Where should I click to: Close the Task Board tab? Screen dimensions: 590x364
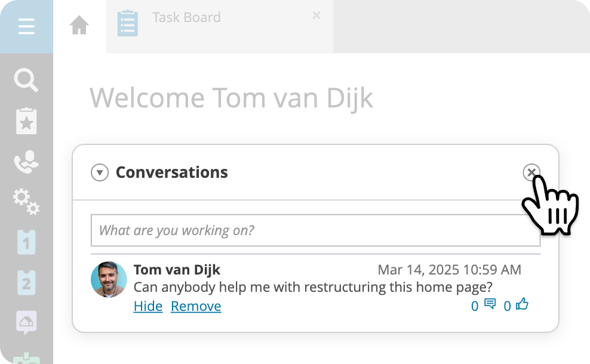click(316, 16)
